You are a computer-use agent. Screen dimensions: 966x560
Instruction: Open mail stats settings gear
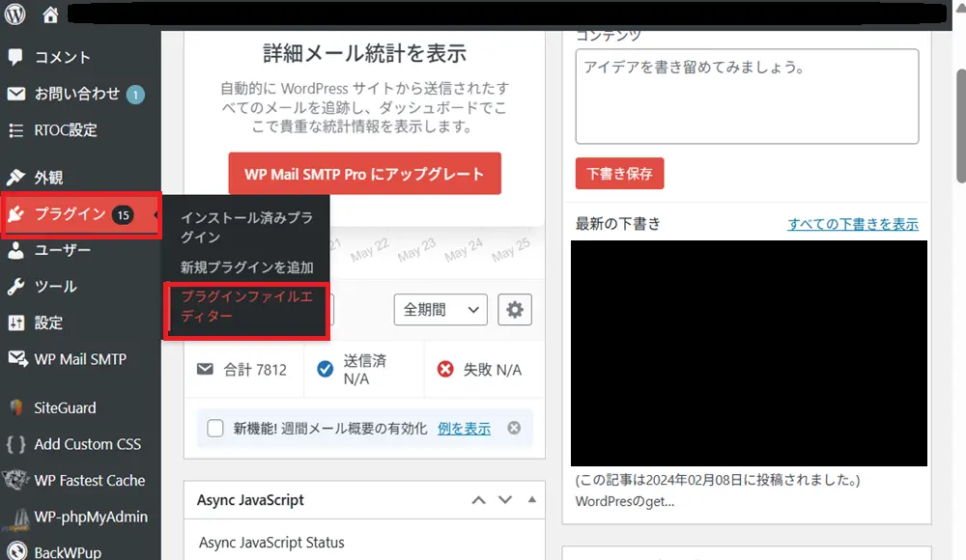tap(515, 309)
